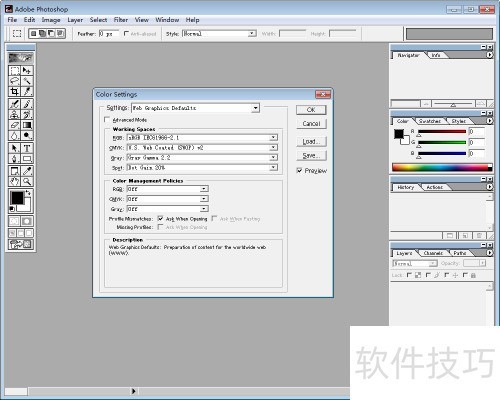This screenshot has width=500, height=400.
Task: Open the File menu
Action: tap(12, 20)
